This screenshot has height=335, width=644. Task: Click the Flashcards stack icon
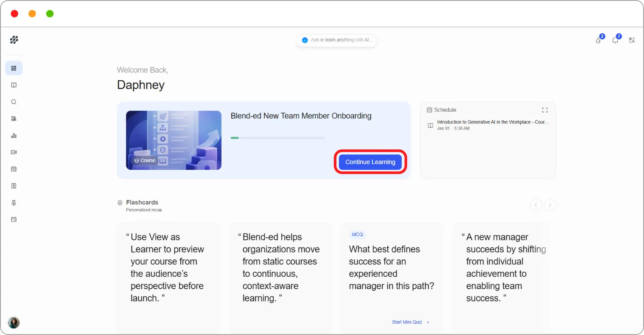coord(120,203)
